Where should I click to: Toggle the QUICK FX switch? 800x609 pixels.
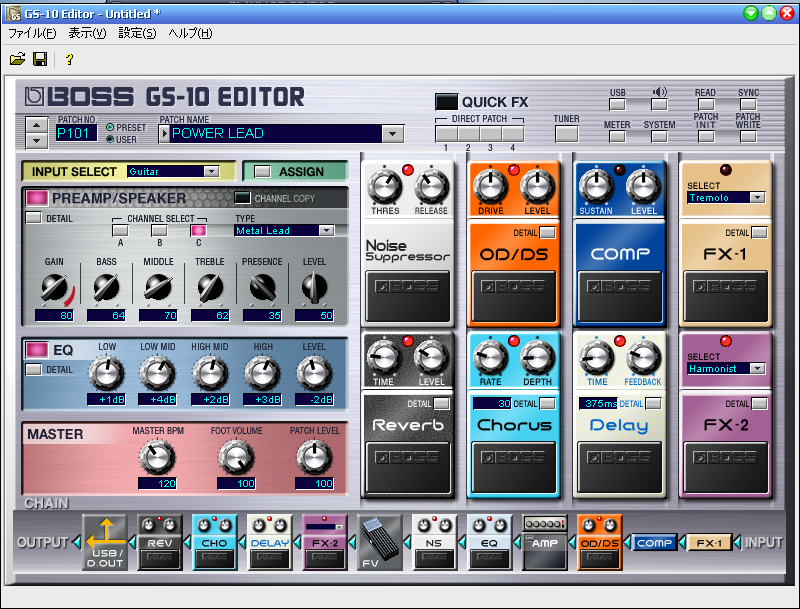(x=446, y=102)
